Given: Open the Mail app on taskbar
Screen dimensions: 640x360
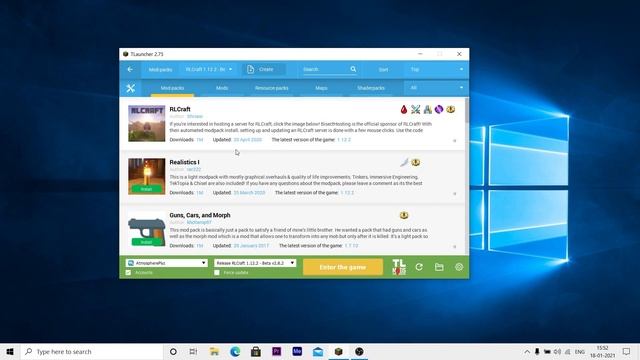Looking at the screenshot, I should (318, 351).
